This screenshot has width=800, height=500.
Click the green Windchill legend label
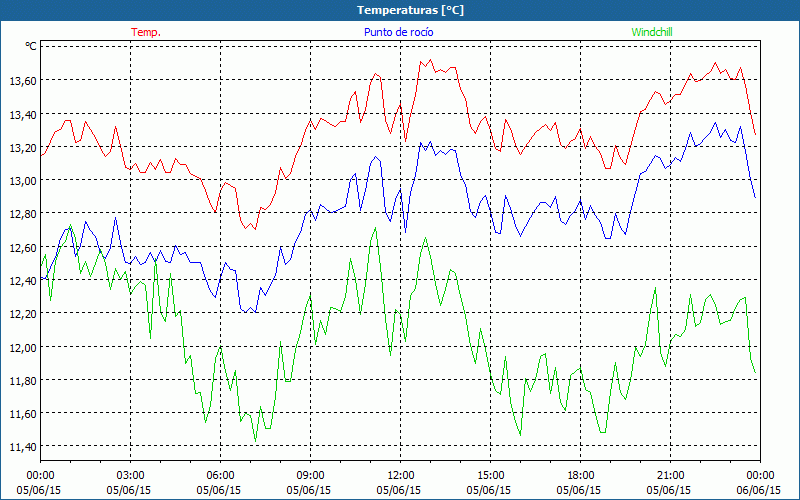[x=652, y=32]
